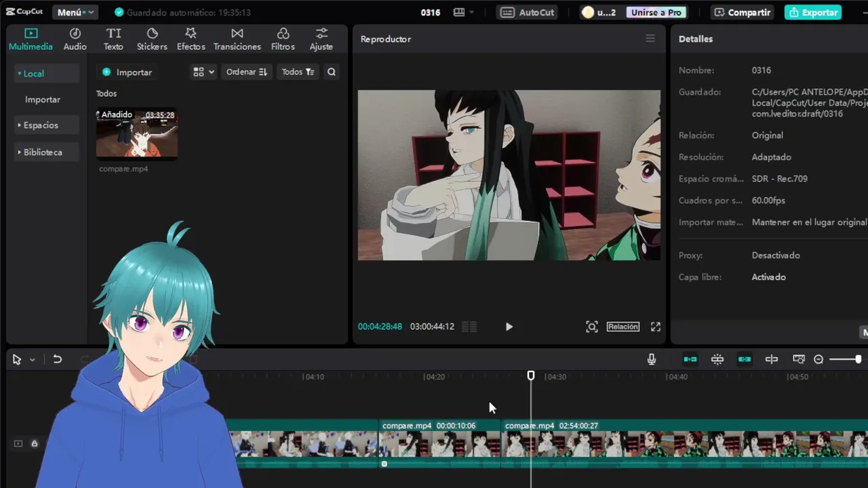Open the Texto tab

[x=113, y=39]
